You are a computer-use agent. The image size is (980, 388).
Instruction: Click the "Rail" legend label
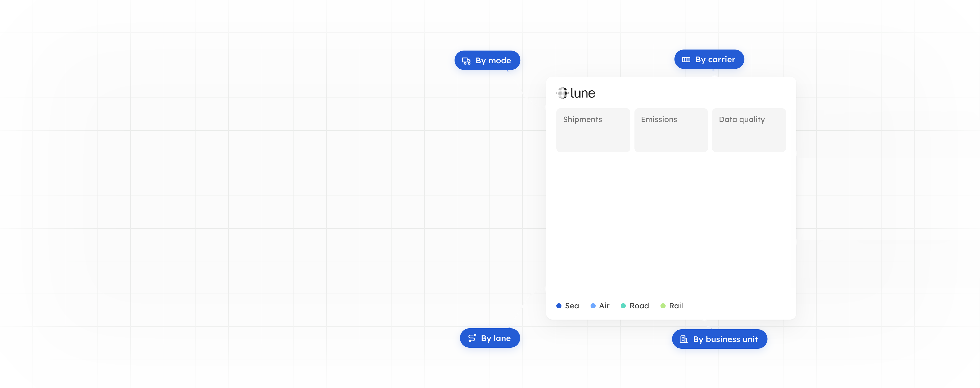(676, 306)
